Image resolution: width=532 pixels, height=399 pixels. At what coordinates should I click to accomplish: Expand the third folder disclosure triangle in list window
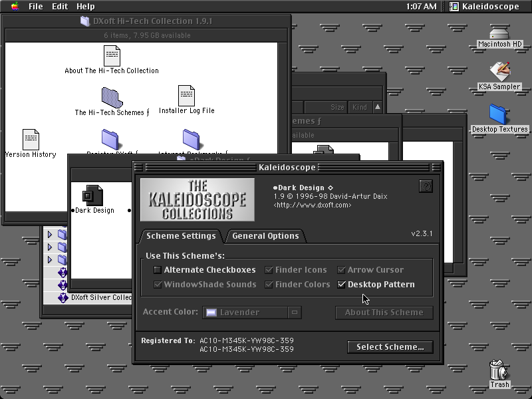50,260
